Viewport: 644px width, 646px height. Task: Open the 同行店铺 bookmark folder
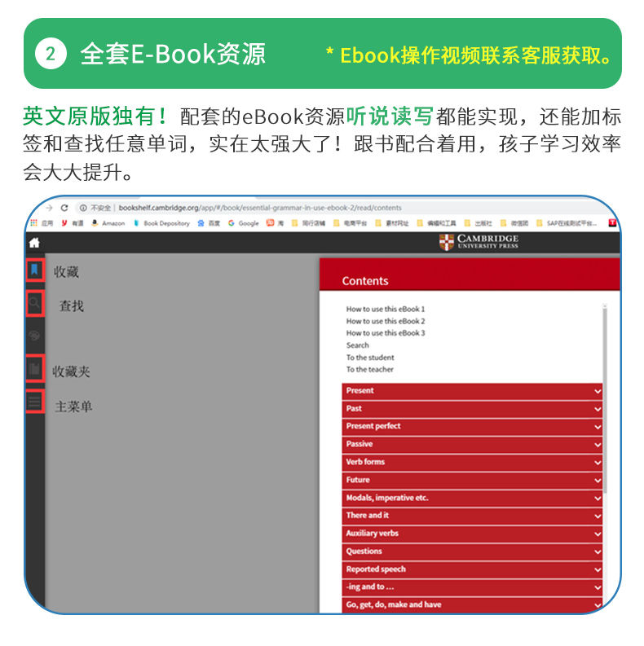308,223
